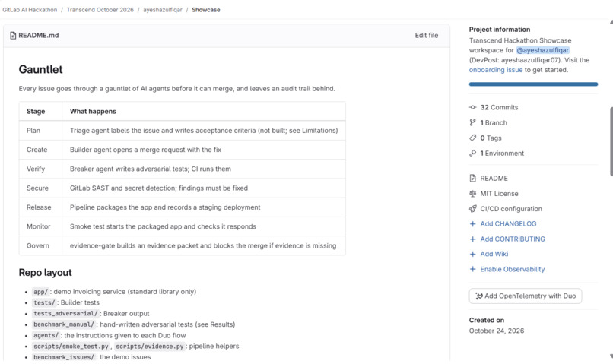Open the MIT License link
Screen dimensions: 613x364
coord(499,194)
